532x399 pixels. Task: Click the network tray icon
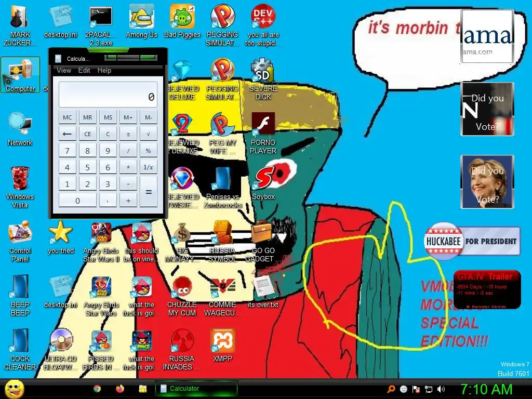point(429,389)
